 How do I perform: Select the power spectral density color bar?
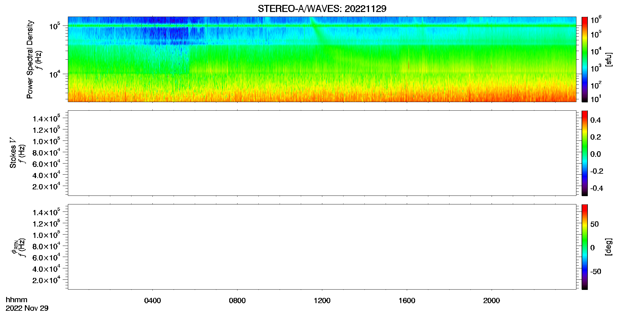[x=585, y=59]
